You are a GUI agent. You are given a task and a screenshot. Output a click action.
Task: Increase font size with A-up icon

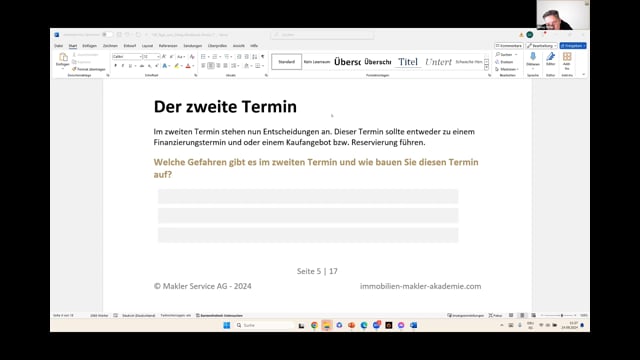pyautogui.click(x=164, y=57)
